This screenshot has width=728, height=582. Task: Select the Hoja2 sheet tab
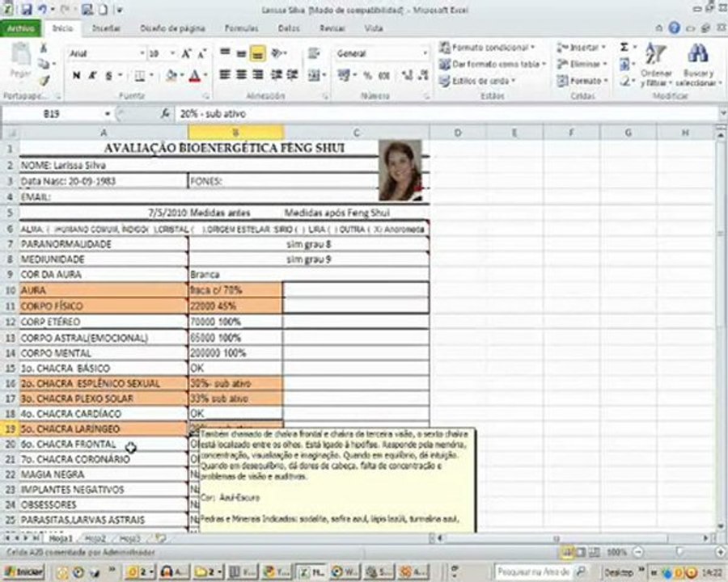95,539
